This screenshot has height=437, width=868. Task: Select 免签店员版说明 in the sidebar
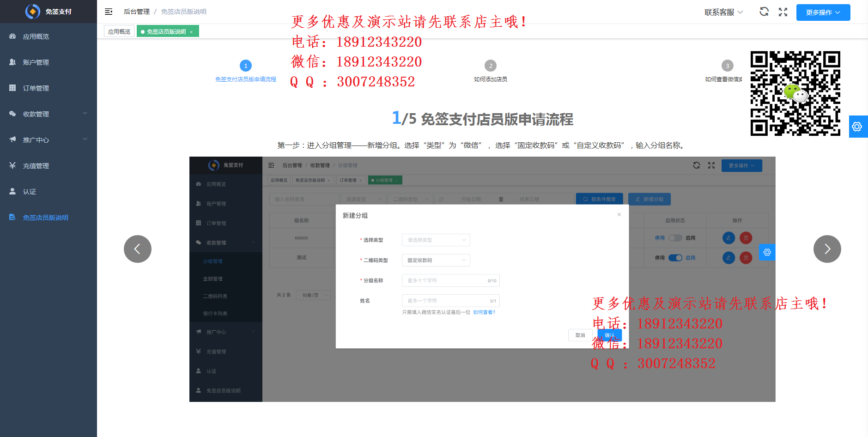click(49, 218)
